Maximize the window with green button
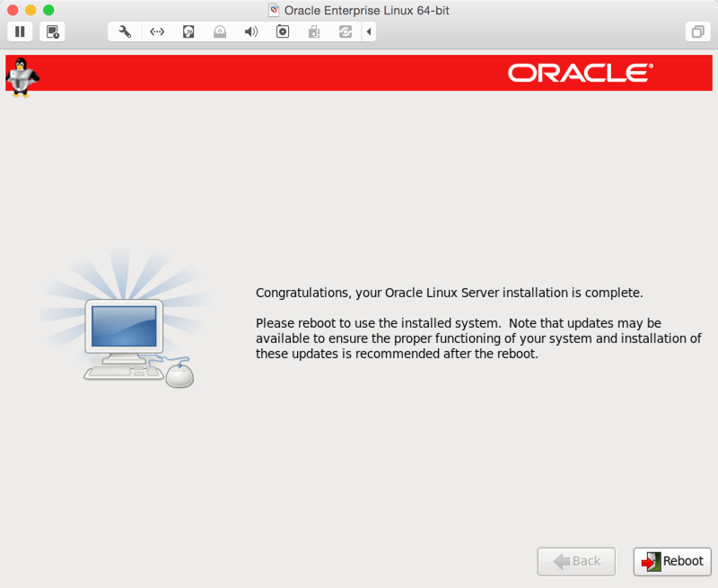This screenshot has width=718, height=588. pyautogui.click(x=48, y=10)
